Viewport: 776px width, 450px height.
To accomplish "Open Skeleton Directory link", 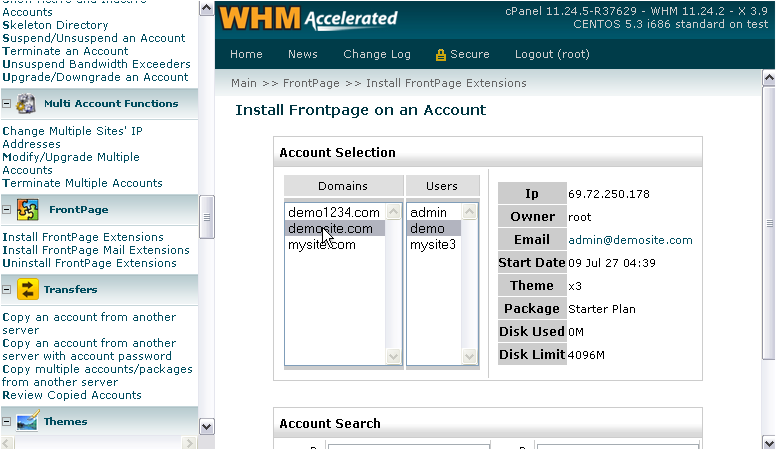I will [x=55, y=25].
